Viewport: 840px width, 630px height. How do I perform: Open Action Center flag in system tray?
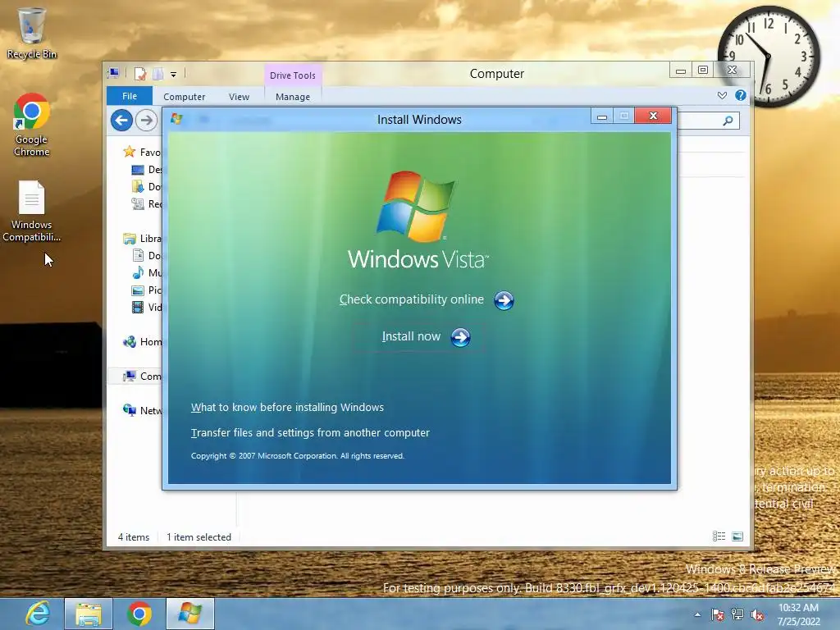pos(717,614)
